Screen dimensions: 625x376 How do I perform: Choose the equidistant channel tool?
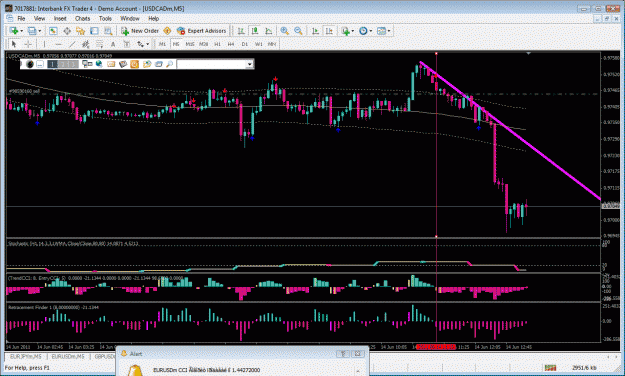(x=86, y=44)
